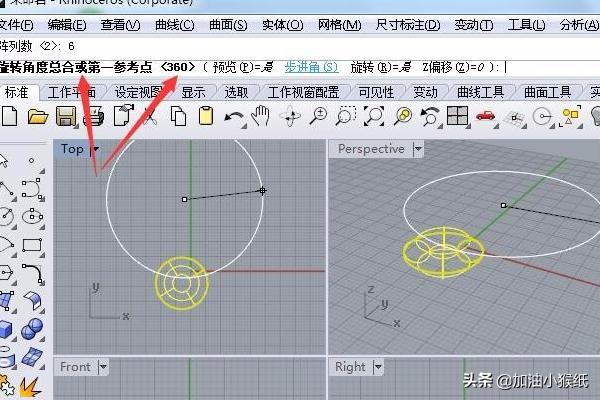Image resolution: width=600 pixels, height=400 pixels.
Task: Click the Explode tool icon
Action: click(30, 384)
